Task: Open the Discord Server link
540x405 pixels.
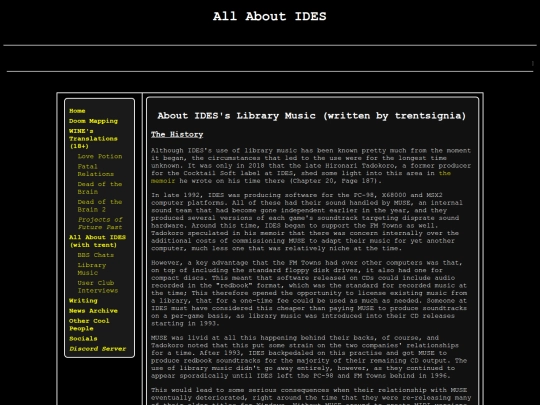Action: (97, 349)
